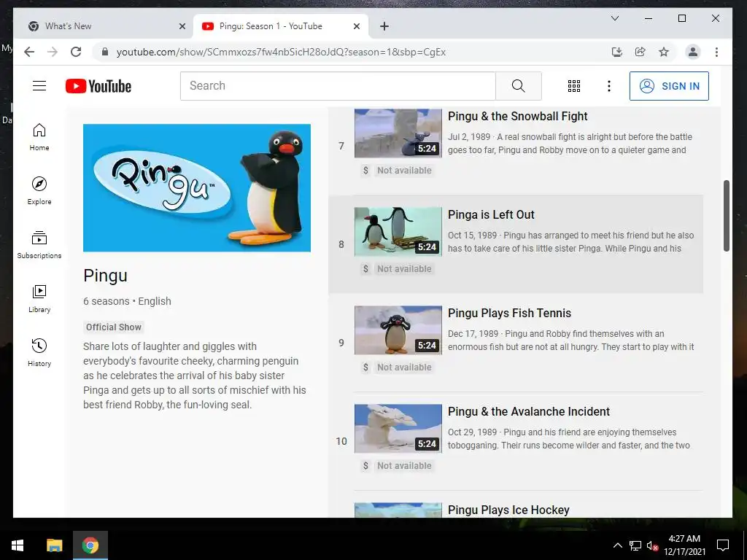This screenshot has width=747, height=560.
Task: Click the site lock icon
Action: [x=105, y=52]
